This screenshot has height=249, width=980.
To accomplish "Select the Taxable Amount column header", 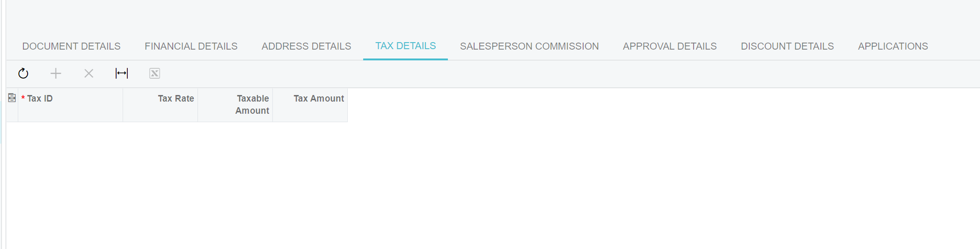I will click(x=235, y=105).
